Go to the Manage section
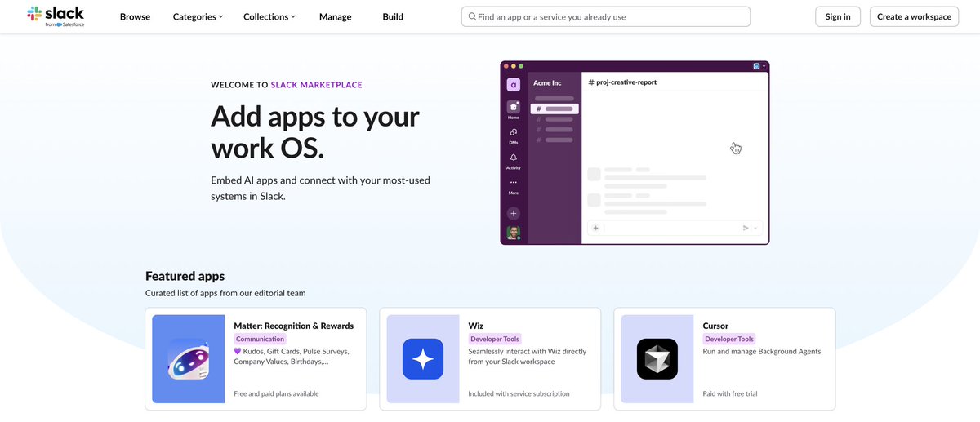The width and height of the screenshot is (980, 422). click(x=335, y=16)
